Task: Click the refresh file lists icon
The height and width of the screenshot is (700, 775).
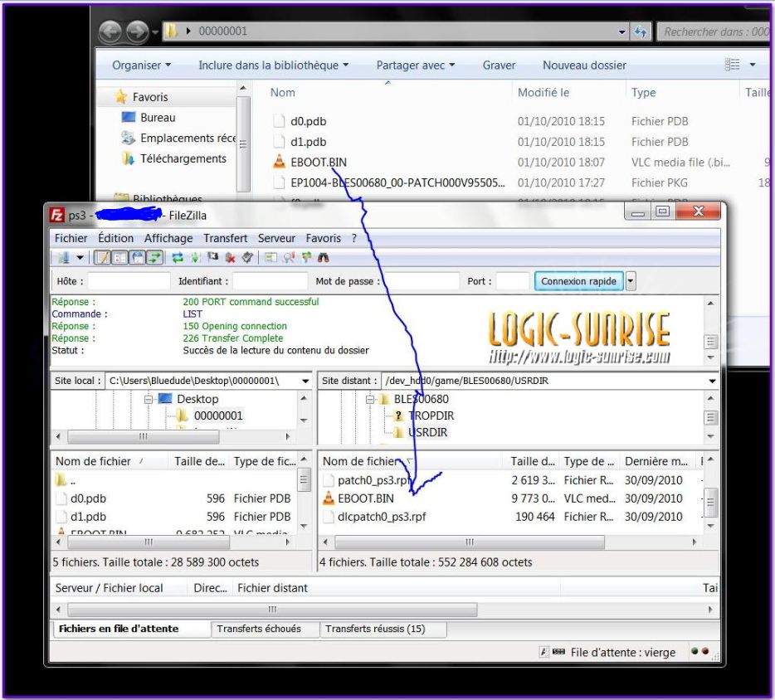Action: coord(178,257)
